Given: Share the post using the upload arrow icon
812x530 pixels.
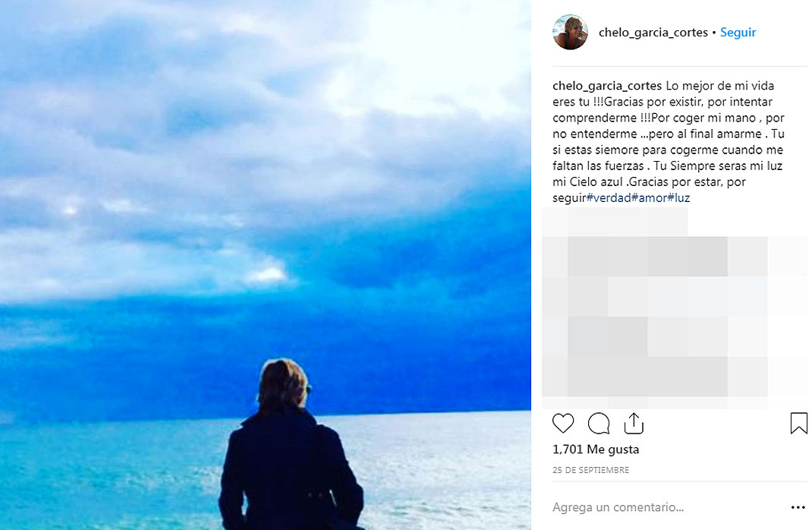Looking at the screenshot, I should pyautogui.click(x=634, y=423).
